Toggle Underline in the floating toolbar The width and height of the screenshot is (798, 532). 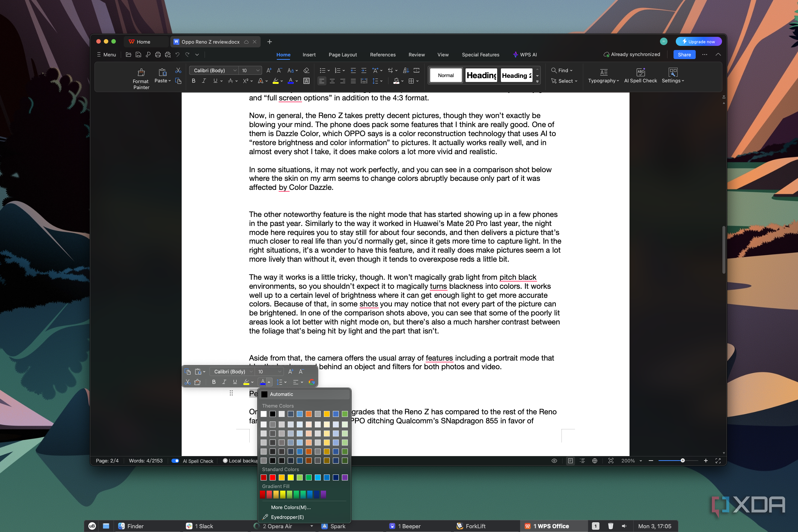coord(235,382)
